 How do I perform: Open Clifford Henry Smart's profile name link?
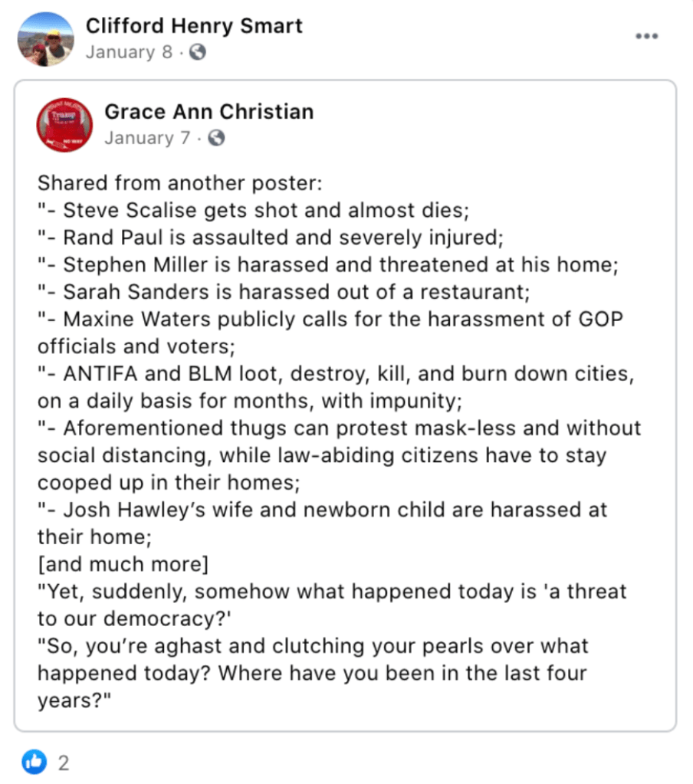click(194, 25)
